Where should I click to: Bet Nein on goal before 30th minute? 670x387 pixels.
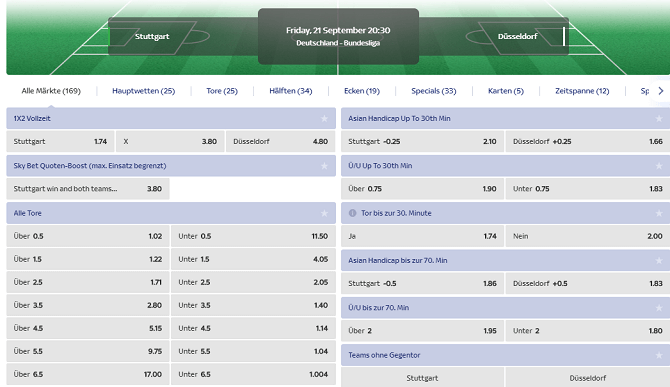coord(588,236)
